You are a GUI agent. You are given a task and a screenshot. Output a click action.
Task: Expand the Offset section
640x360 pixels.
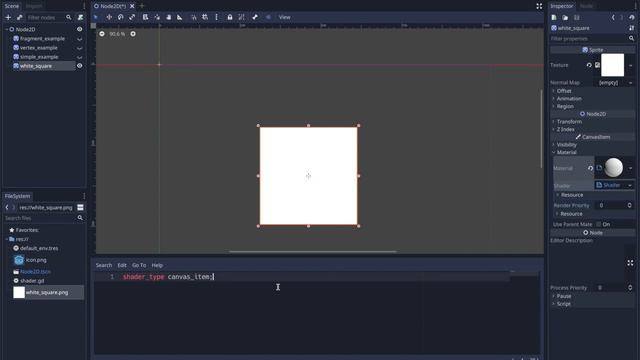(x=563, y=91)
